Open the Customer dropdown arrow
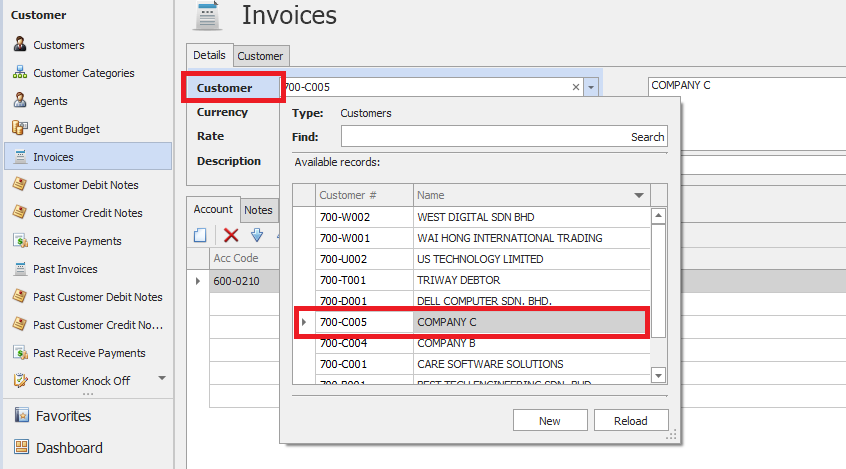The height and width of the screenshot is (469, 846). pyautogui.click(x=591, y=87)
